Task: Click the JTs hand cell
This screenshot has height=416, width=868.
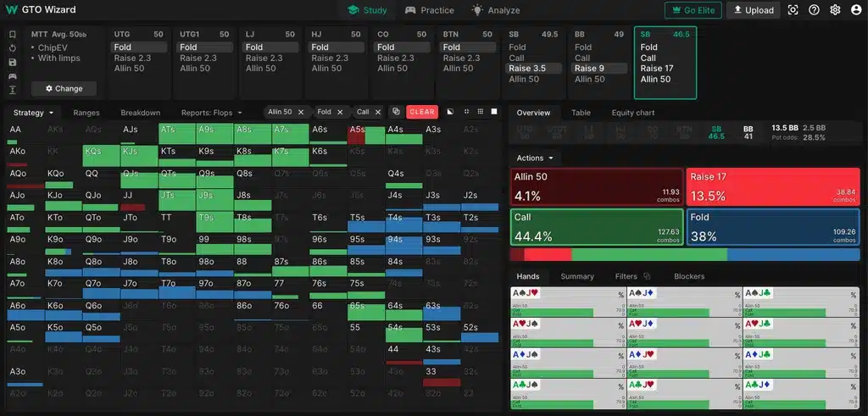Action: pos(177,200)
